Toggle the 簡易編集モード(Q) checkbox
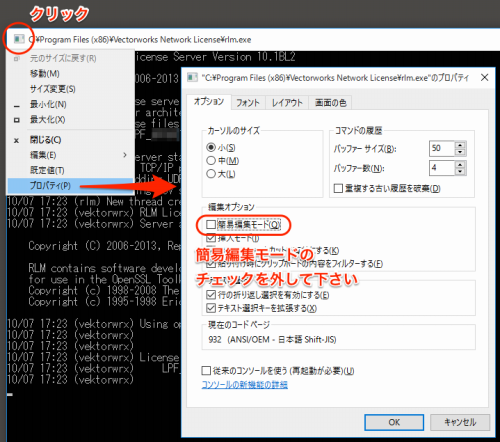Image resolution: width=500 pixels, height=442 pixels. [x=211, y=224]
